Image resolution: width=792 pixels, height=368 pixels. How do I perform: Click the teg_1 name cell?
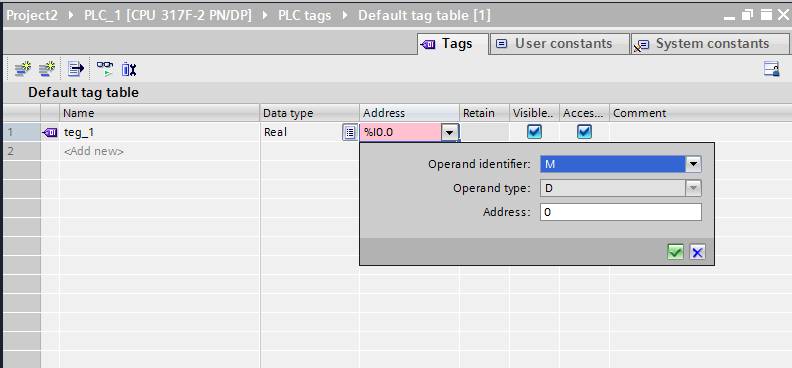[160, 132]
